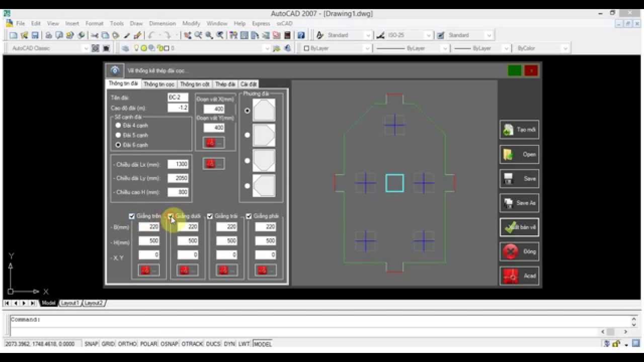644x362 pixels.
Task: Toggle the Giằng trên checkbox
Action: (x=132, y=216)
